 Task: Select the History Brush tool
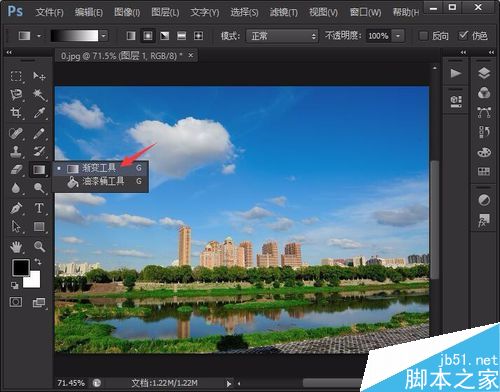(x=39, y=152)
